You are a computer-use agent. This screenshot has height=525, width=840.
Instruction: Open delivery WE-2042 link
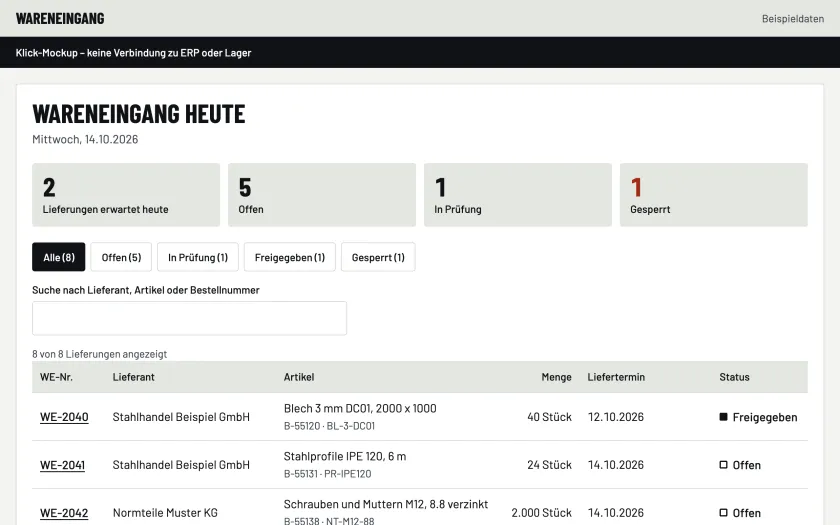point(64,513)
